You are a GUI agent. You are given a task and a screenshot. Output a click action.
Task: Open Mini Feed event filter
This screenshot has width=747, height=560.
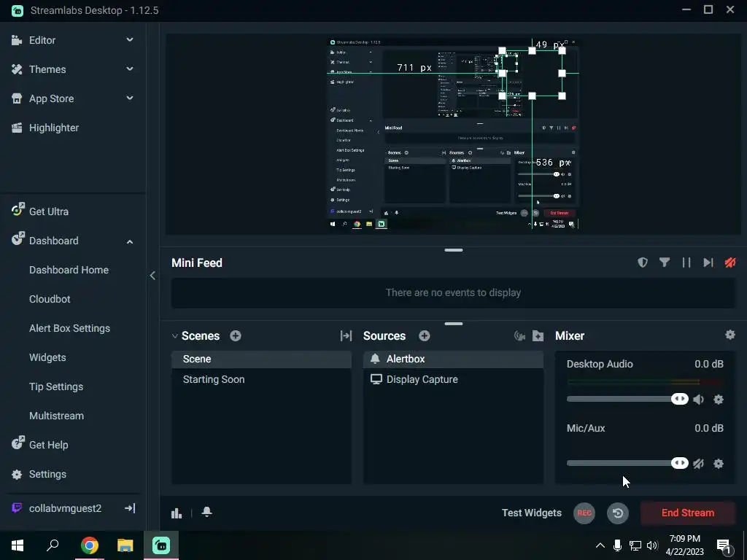pos(664,262)
